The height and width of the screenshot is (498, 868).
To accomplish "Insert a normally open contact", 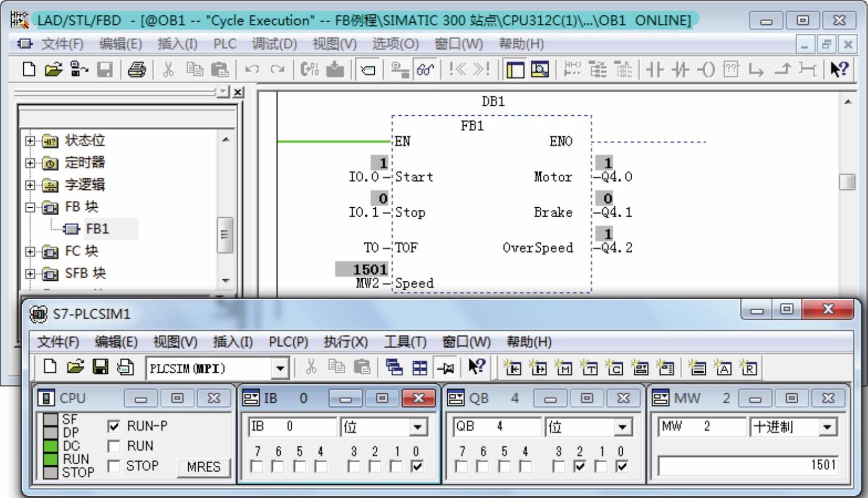I will pyautogui.click(x=655, y=69).
